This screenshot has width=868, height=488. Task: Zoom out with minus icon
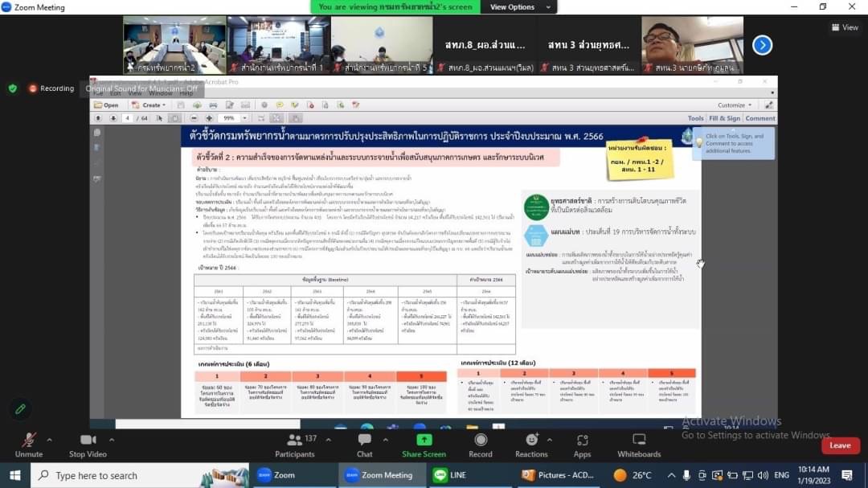point(194,118)
